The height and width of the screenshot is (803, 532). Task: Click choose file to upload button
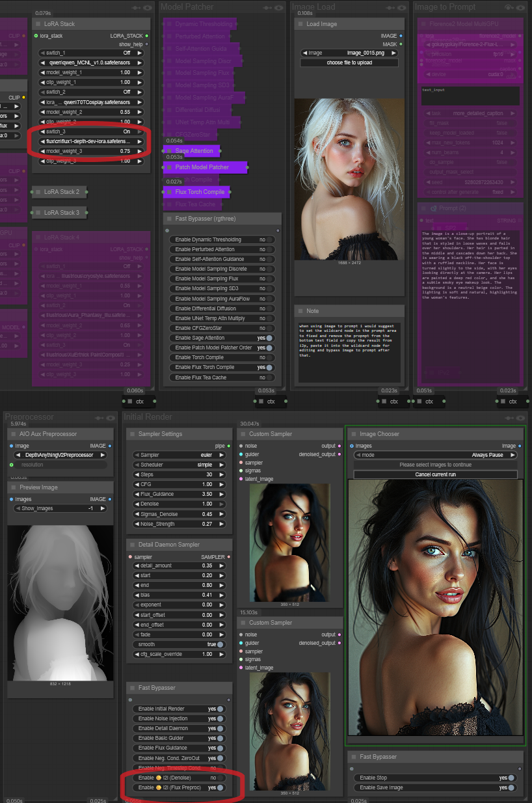[x=349, y=62]
